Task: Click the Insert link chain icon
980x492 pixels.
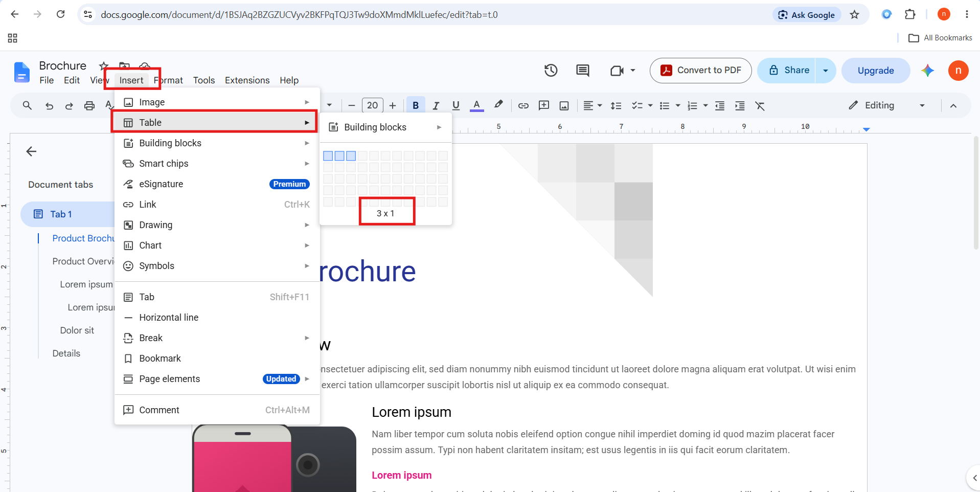Action: 523,105
